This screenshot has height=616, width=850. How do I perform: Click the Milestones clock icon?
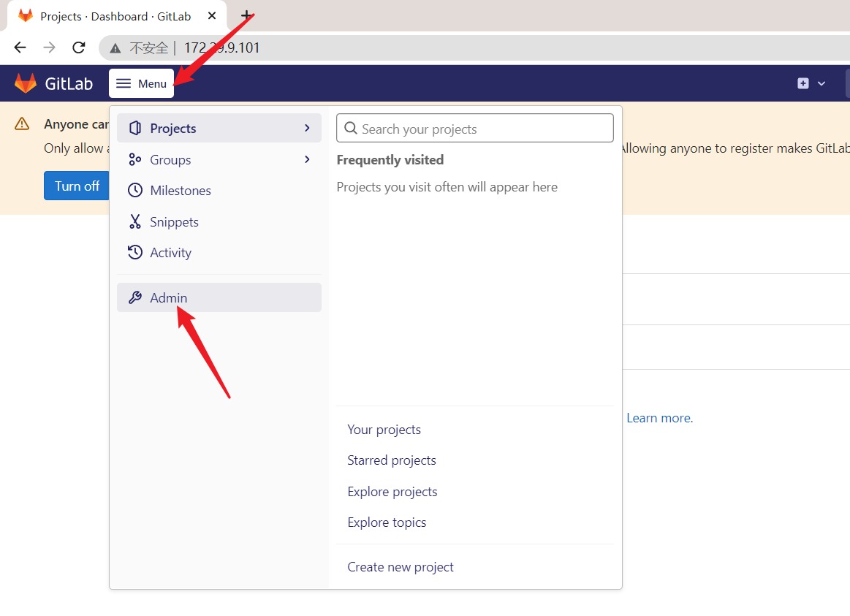tap(135, 190)
